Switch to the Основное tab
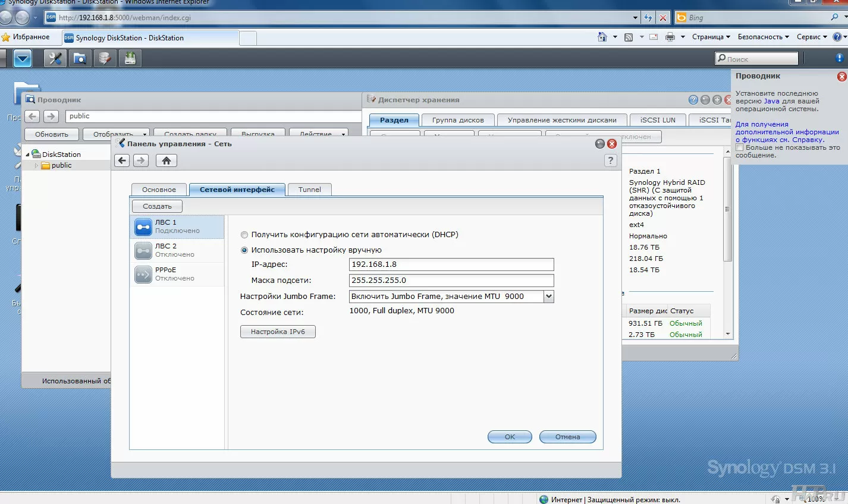 pyautogui.click(x=159, y=190)
